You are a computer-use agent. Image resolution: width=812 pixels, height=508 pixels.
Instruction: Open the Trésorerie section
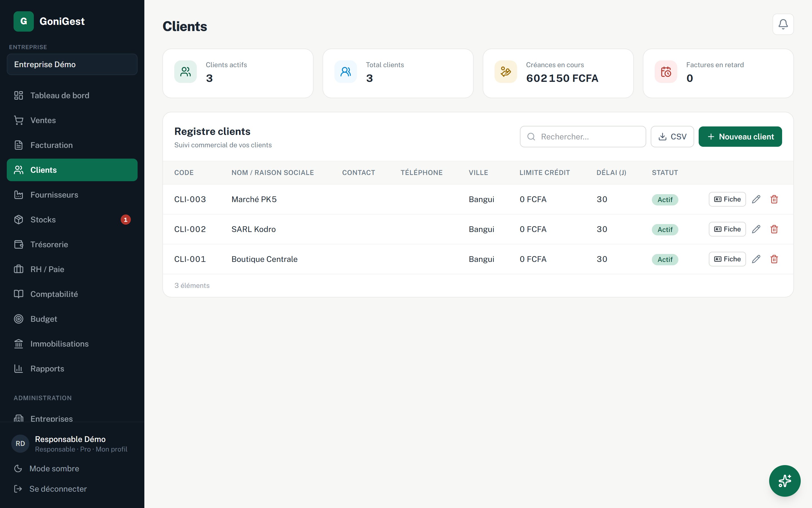click(x=72, y=245)
